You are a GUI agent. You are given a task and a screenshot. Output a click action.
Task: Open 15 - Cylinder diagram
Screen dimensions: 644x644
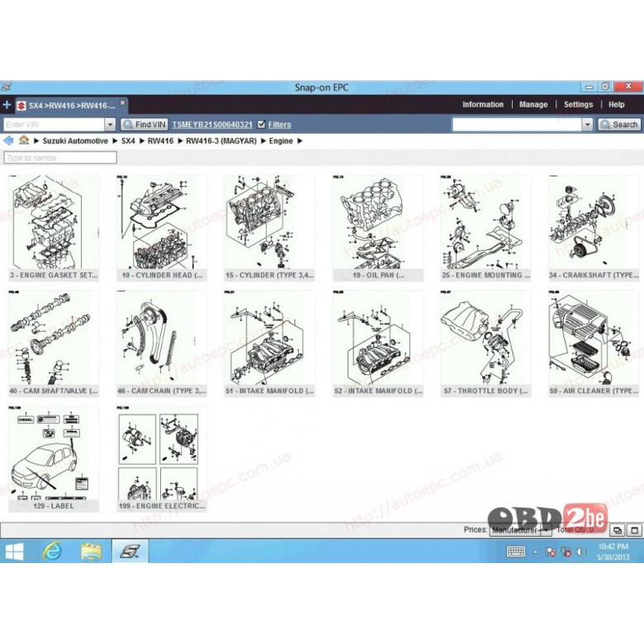(x=269, y=229)
